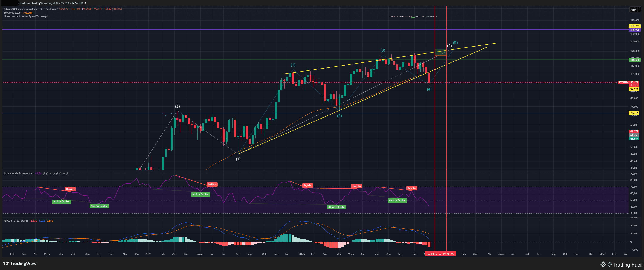Click the Trading Facil watermark icon
Screen dimensions: 644x270
[x=603, y=264]
